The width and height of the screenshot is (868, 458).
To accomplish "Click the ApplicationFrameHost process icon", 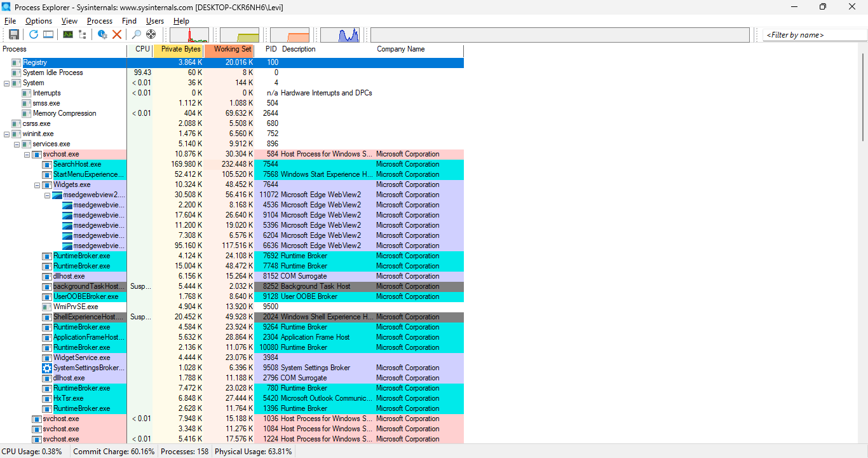I will click(x=47, y=337).
